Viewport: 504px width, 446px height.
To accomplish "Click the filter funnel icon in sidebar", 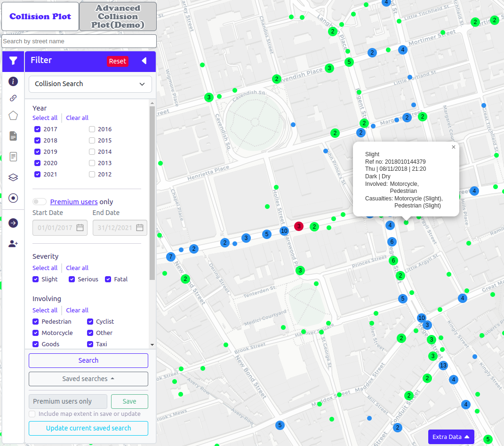I will point(13,61).
